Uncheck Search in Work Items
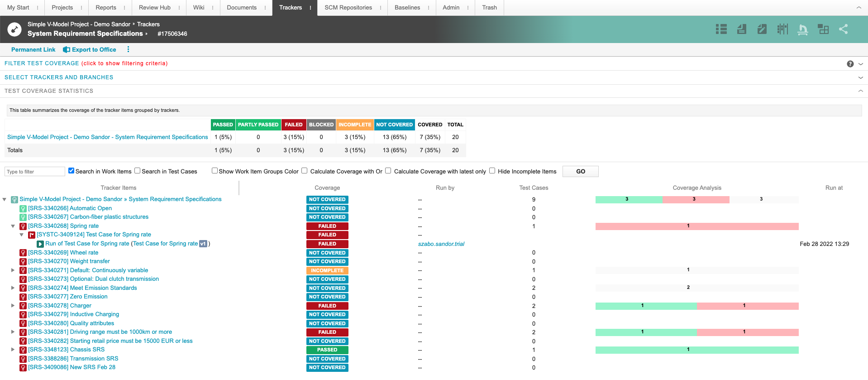The height and width of the screenshot is (380, 868). tap(71, 171)
